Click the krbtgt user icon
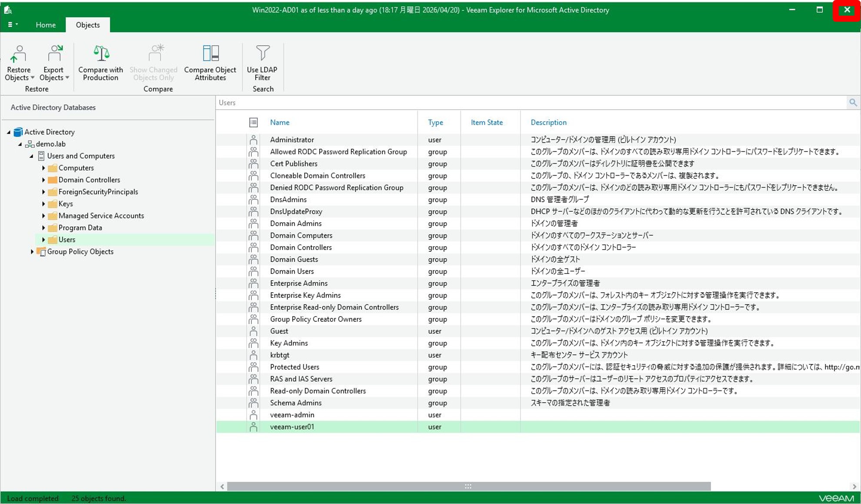 tap(254, 355)
